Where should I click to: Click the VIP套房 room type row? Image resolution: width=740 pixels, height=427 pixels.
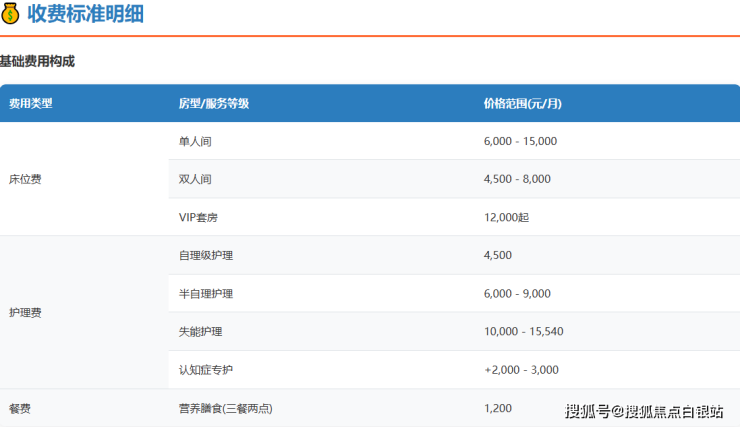coord(200,217)
